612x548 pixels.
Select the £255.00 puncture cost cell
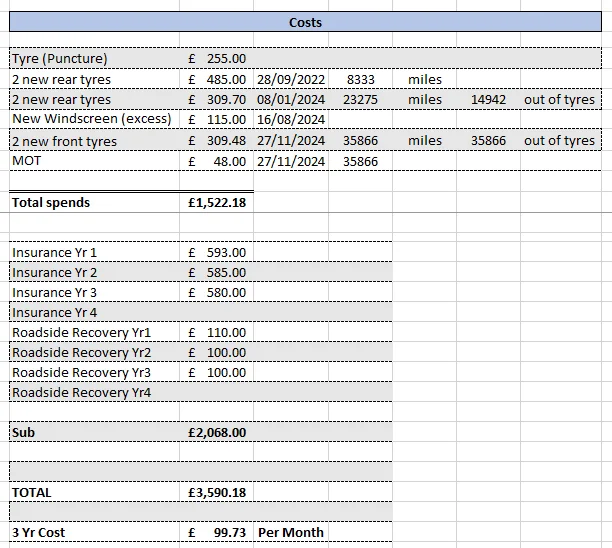(x=217, y=59)
